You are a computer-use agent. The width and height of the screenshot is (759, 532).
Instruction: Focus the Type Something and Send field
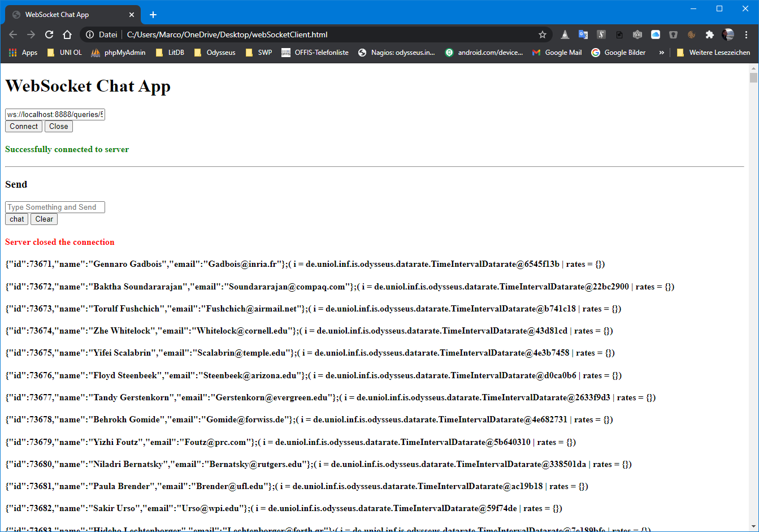pos(55,207)
